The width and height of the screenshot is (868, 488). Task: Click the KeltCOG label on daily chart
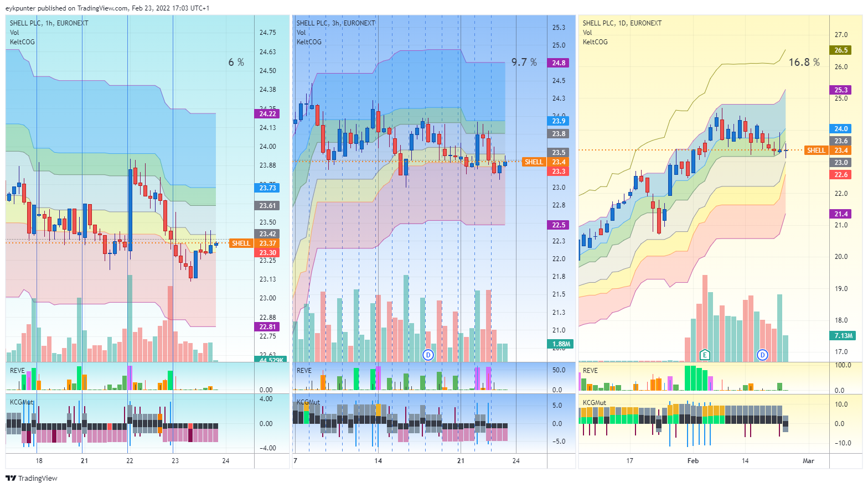point(595,42)
